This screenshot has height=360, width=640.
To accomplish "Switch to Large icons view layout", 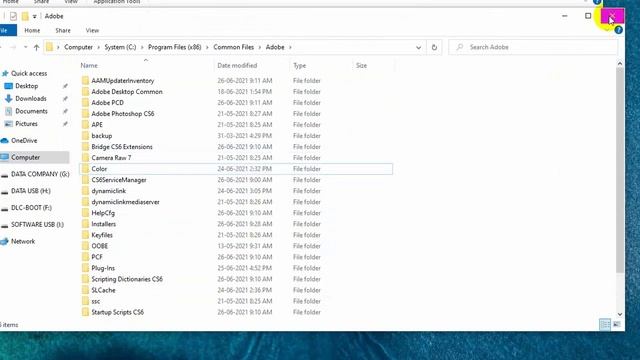I will pyautogui.click(x=617, y=324).
